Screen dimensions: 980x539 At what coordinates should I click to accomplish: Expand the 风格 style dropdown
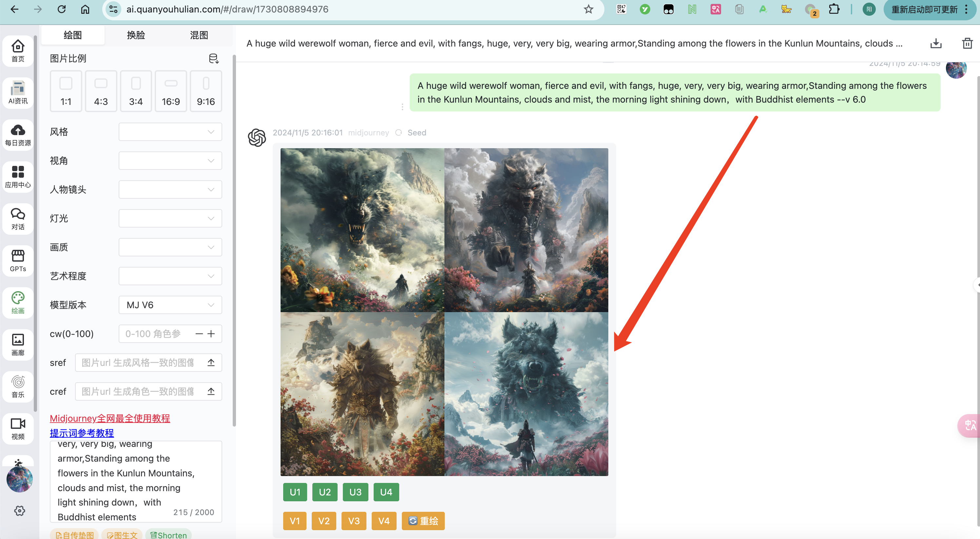pos(170,132)
